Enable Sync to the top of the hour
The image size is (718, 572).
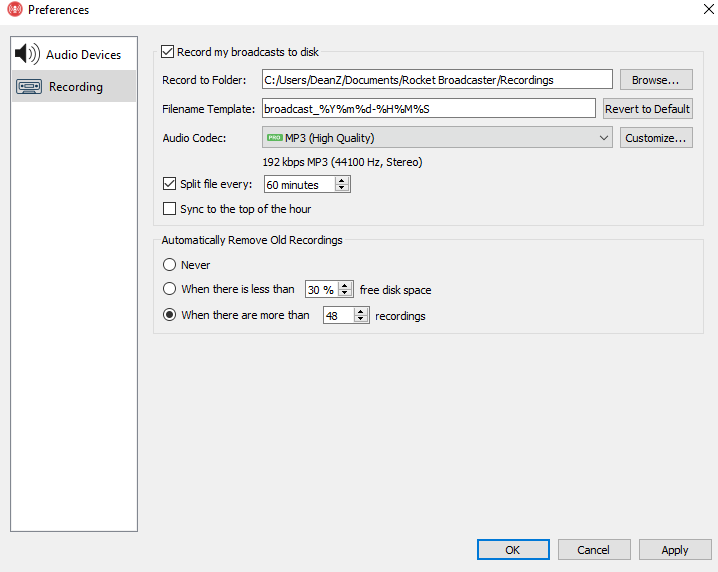point(169,209)
